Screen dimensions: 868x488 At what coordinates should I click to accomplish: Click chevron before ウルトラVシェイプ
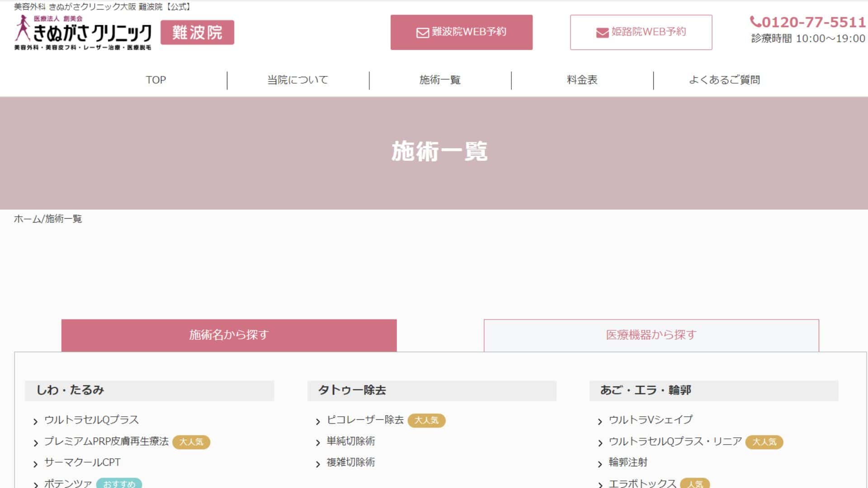point(600,422)
